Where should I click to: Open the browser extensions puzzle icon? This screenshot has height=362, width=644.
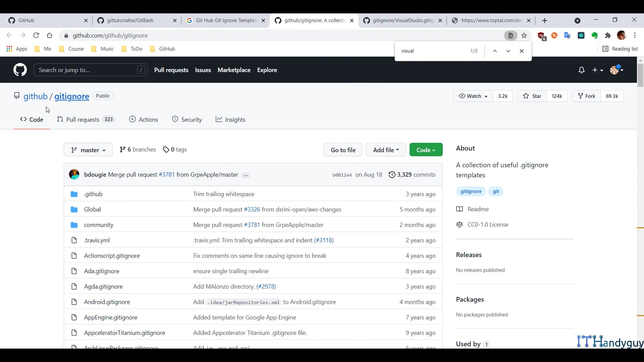click(608, 36)
